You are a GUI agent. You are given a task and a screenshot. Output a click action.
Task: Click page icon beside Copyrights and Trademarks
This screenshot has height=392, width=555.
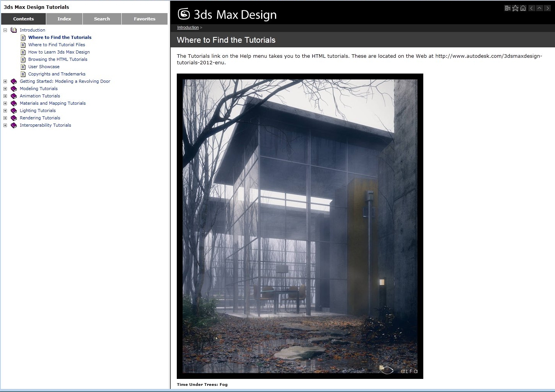point(23,74)
